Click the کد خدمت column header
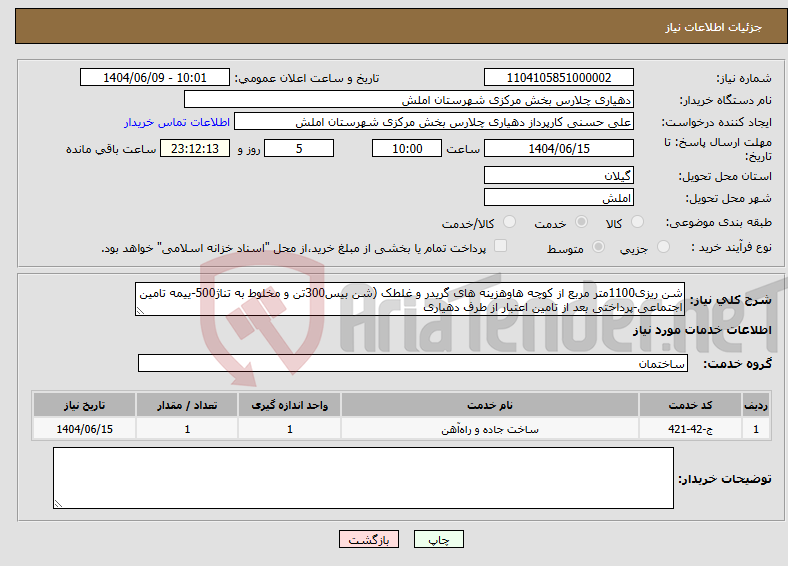Viewport: 788px width, 566px height. pyautogui.click(x=691, y=405)
